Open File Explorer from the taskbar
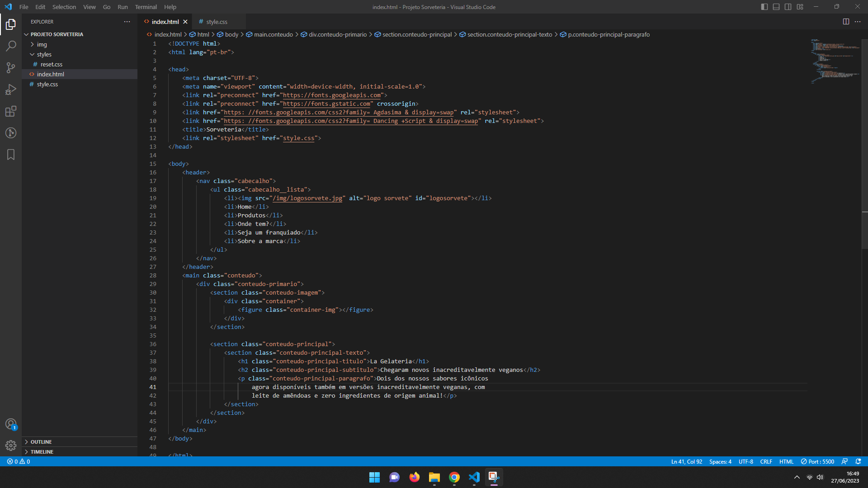868x488 pixels. tap(434, 477)
